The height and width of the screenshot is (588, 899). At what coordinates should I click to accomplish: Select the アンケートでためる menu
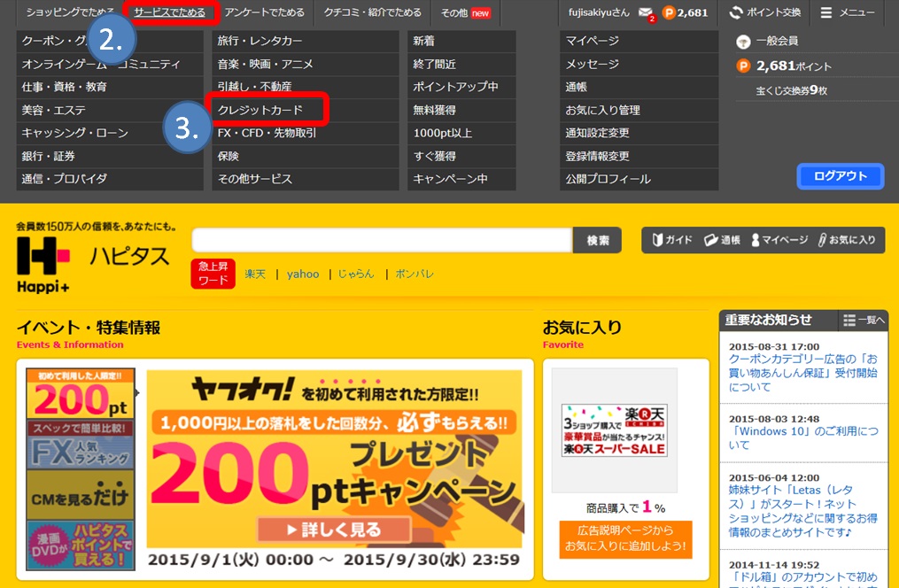263,12
